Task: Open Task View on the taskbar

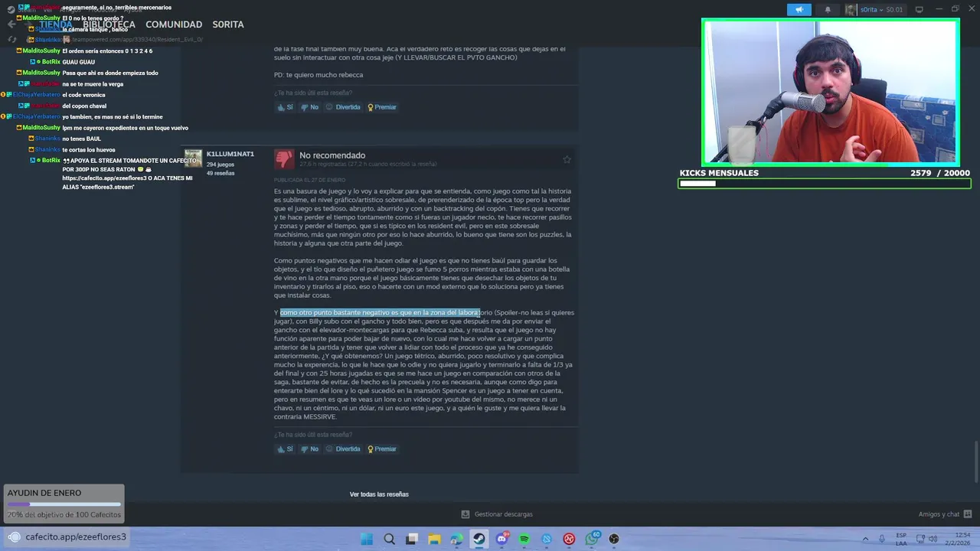Action: [412, 539]
